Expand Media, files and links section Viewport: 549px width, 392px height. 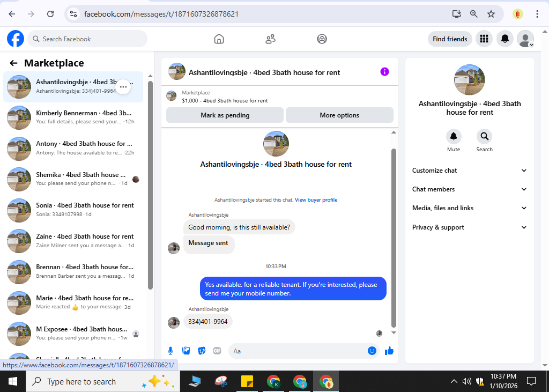470,208
